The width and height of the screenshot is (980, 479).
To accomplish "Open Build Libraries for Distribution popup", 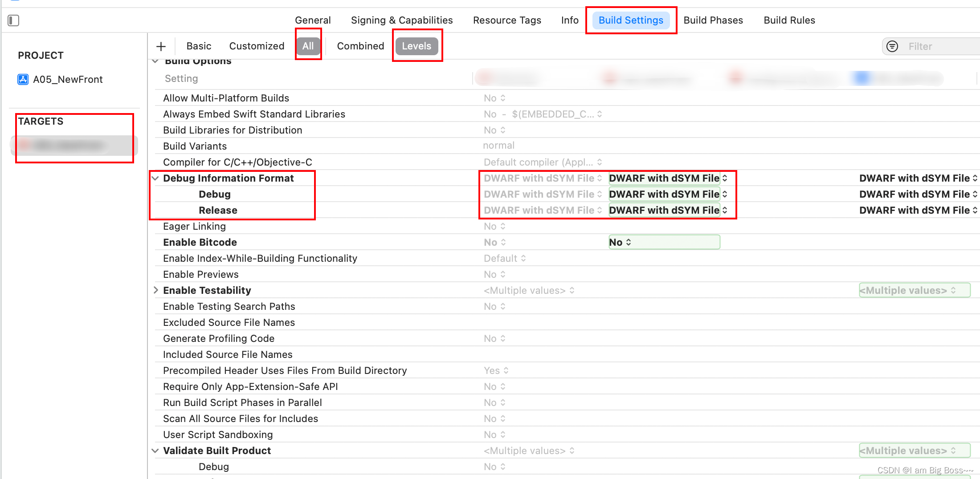I will (x=494, y=130).
